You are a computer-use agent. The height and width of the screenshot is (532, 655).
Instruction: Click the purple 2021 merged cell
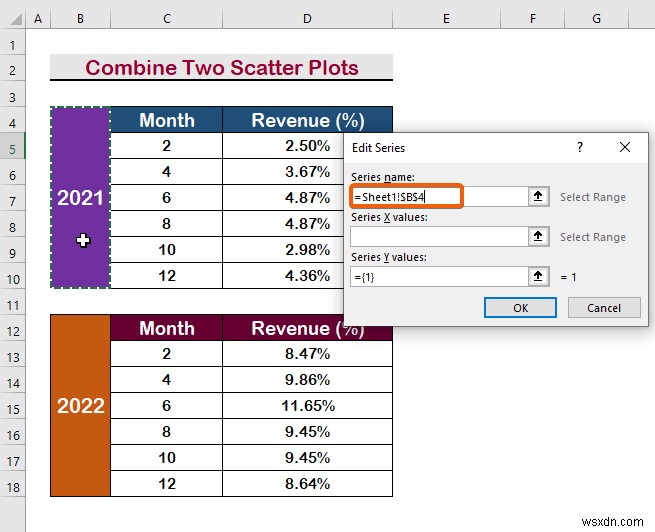[80, 198]
